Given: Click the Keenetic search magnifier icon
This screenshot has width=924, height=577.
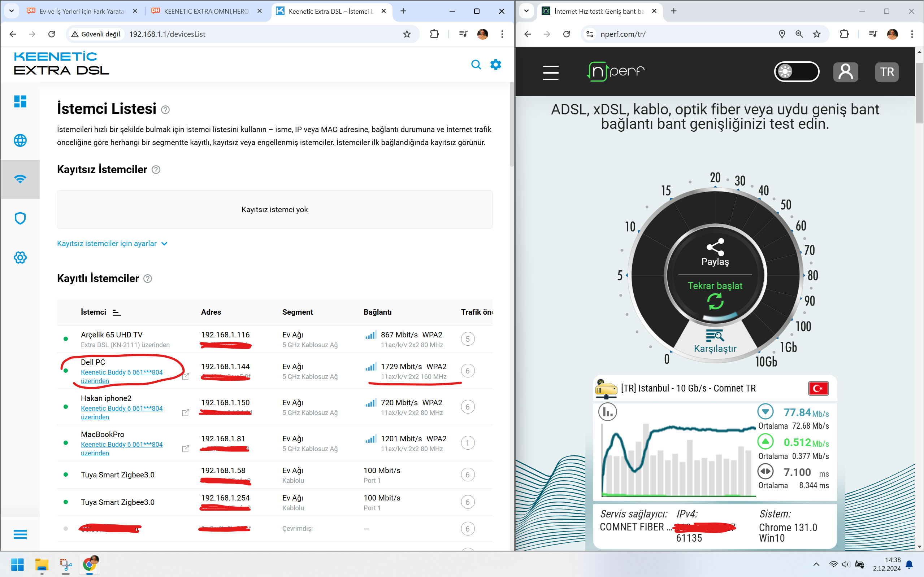Looking at the screenshot, I should [476, 65].
